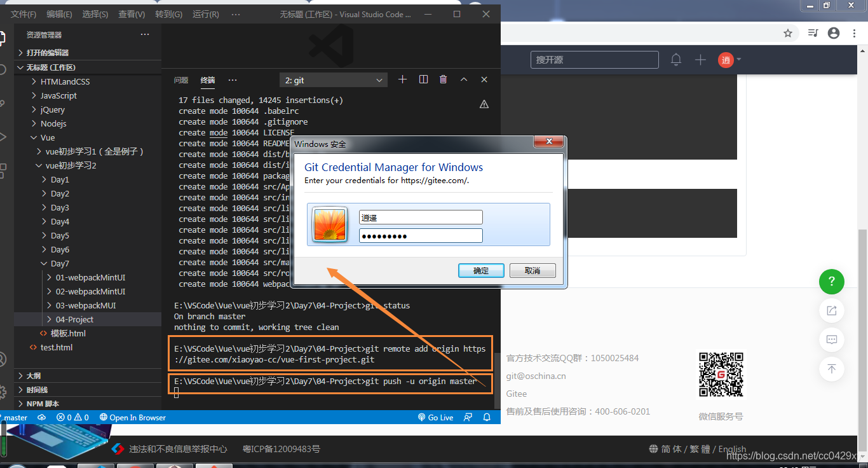Expand 打开的编辑器 section

point(88,52)
